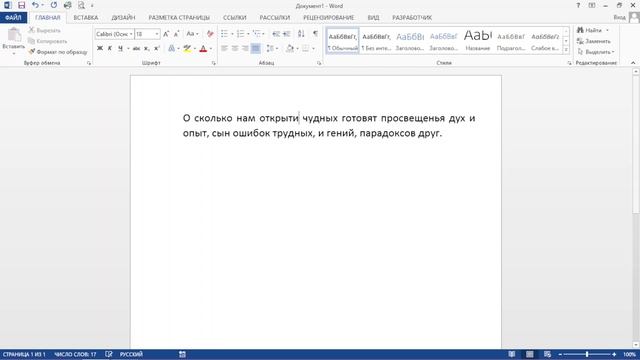Clear all formatting with the eraser icon
Screen dimensions: 640x360
[210, 34]
